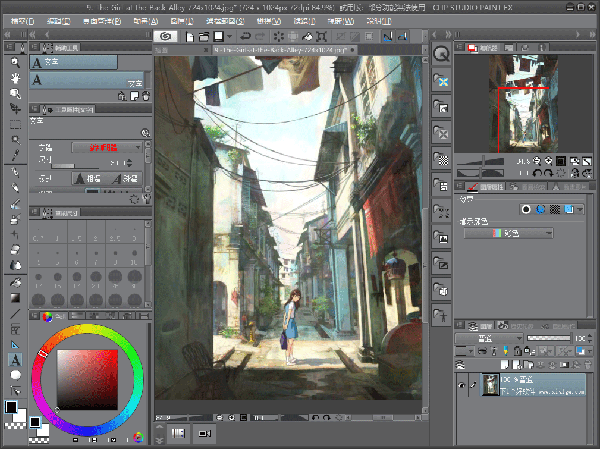The width and height of the screenshot is (600, 449).
Task: Open the layer blending mode dropdown
Action: [489, 338]
